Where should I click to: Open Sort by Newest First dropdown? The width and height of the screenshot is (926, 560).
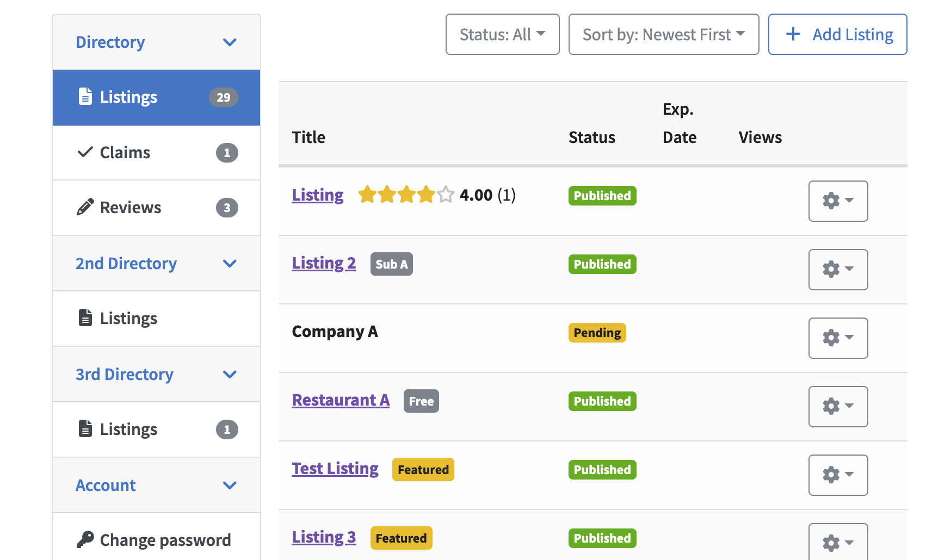coord(663,34)
